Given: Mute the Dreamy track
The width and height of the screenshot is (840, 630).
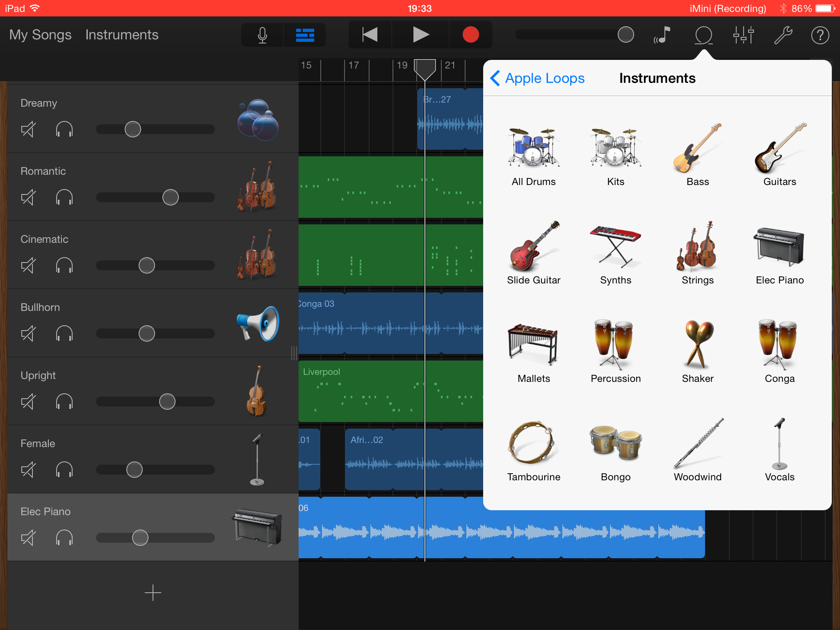Looking at the screenshot, I should (x=29, y=130).
